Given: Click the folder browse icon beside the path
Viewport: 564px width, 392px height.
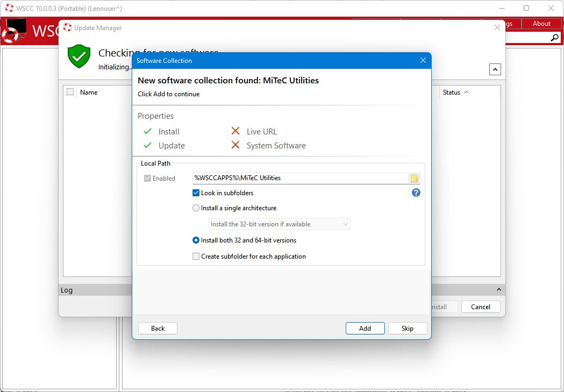Looking at the screenshot, I should pyautogui.click(x=414, y=178).
